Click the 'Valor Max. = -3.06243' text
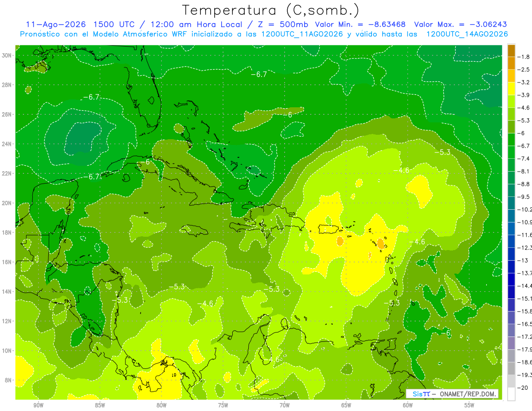Image resolution: width=532 pixels, height=411 pixels. [460, 24]
